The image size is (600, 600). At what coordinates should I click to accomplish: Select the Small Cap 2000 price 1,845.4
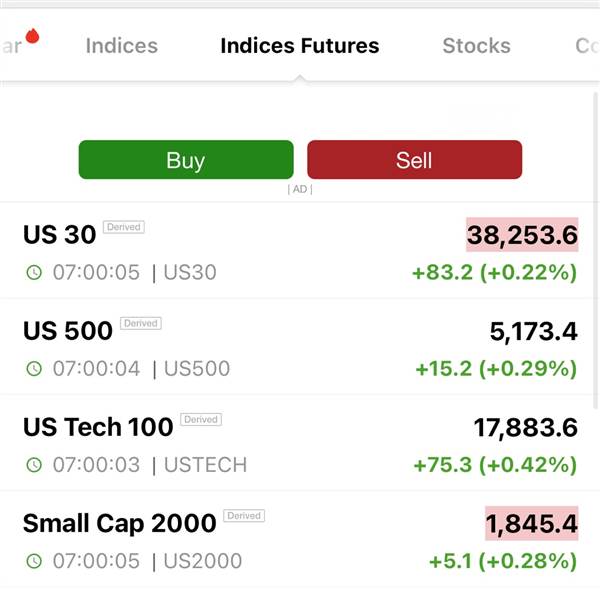(x=532, y=523)
